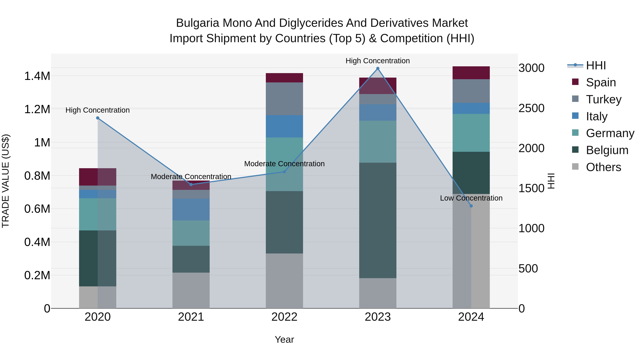Click the Italy blue legend swatch
This screenshot has height=362, width=644.
pyautogui.click(x=575, y=116)
